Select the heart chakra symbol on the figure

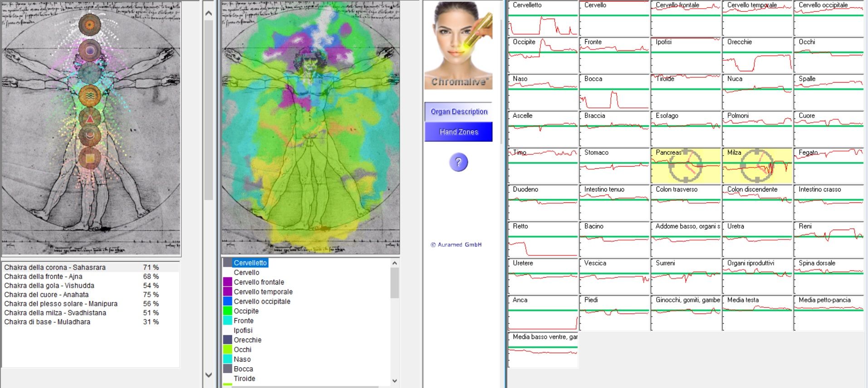tap(90, 96)
